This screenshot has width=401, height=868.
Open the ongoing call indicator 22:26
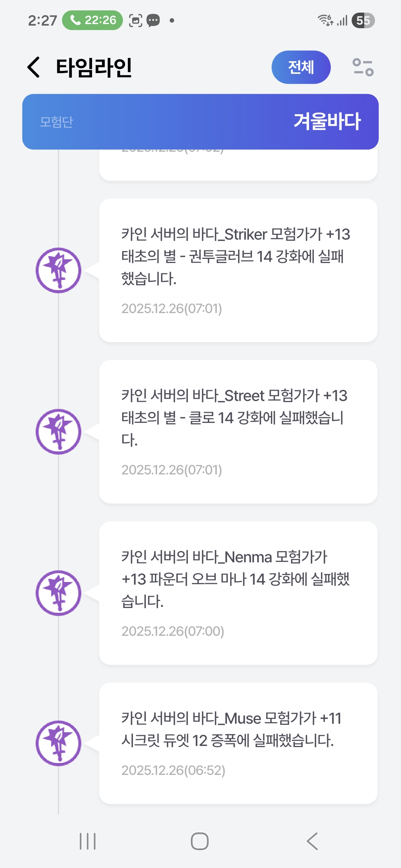92,20
